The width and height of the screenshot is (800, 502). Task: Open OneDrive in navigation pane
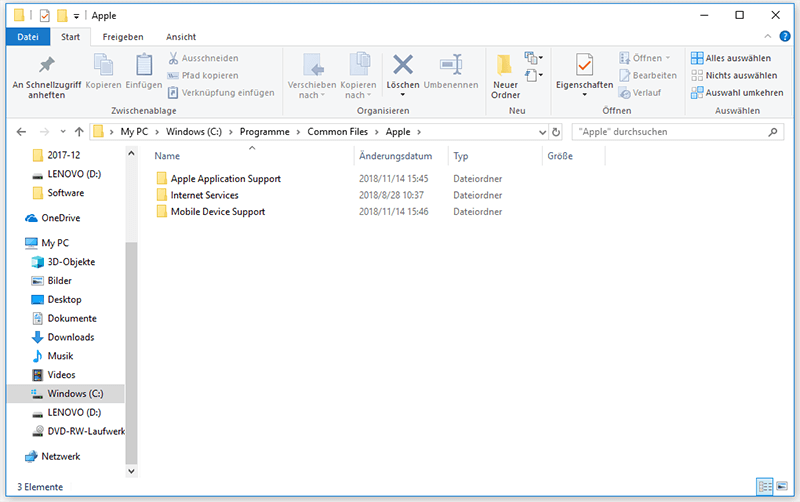pyautogui.click(x=53, y=218)
